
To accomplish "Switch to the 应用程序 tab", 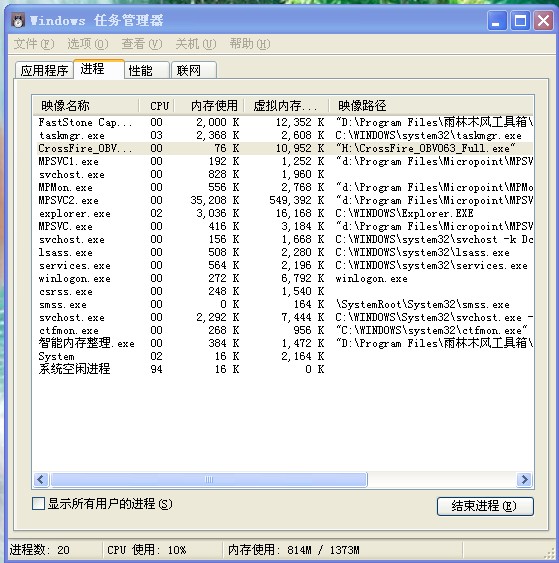I will (x=44, y=70).
